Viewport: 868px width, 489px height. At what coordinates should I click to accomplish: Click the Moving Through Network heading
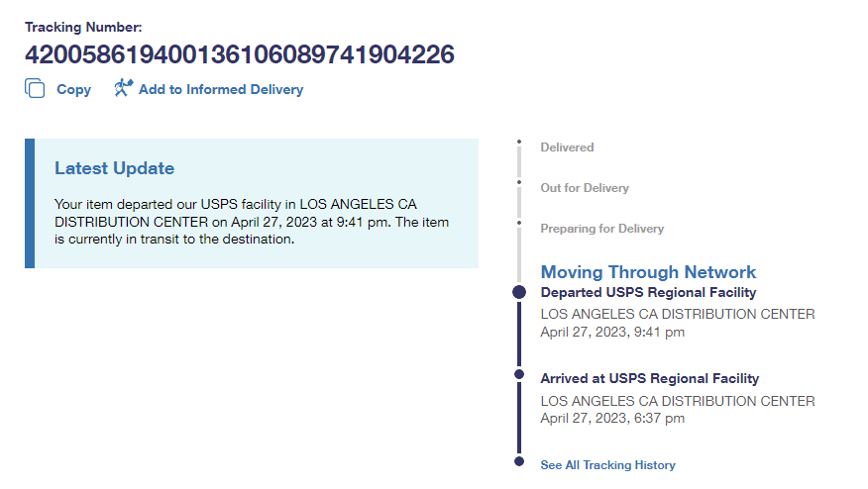648,272
